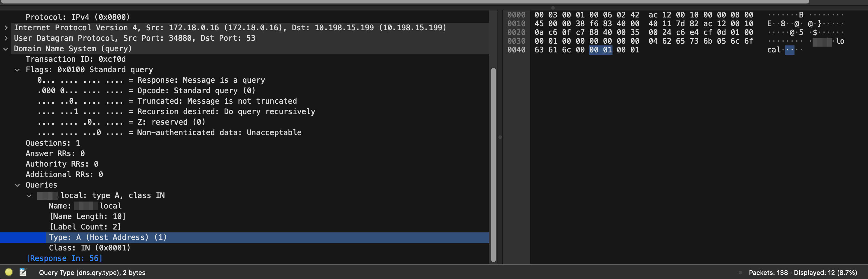The height and width of the screenshot is (279, 868).
Task: Collapse Domain Name System query section
Action: click(x=6, y=49)
